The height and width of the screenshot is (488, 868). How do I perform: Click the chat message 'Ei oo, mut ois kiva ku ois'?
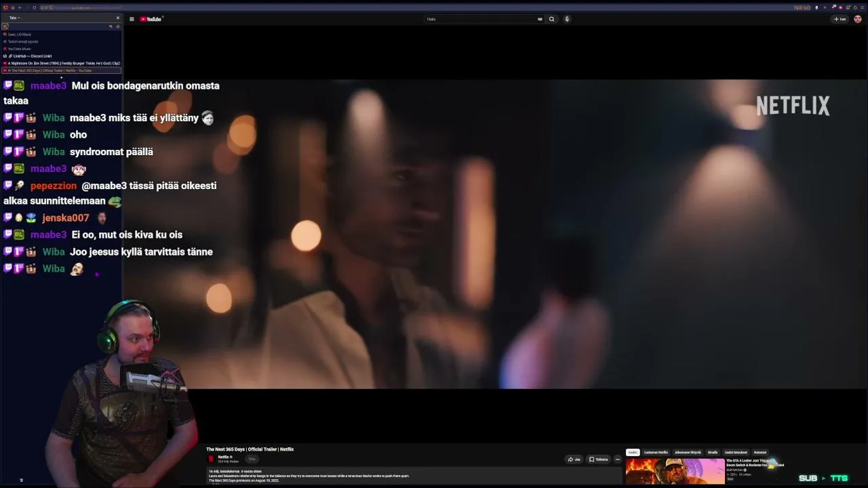coord(127,235)
